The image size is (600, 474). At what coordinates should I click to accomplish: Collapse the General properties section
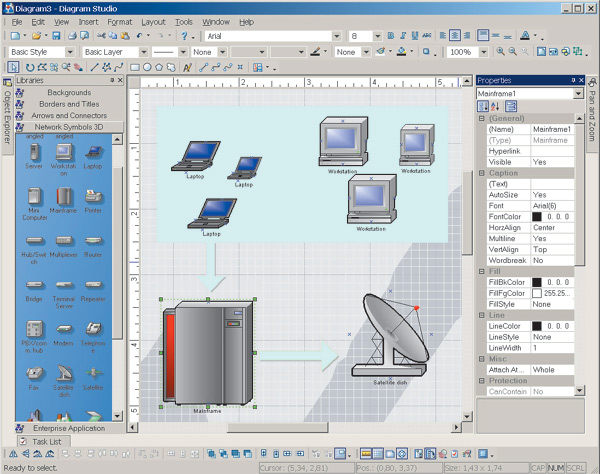click(x=481, y=118)
